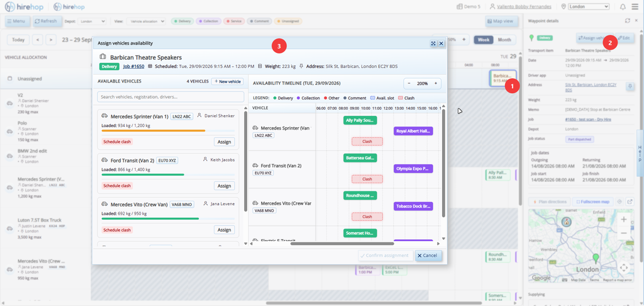The height and width of the screenshot is (306, 644).
Task: Click the Polo vehicle icon in sidebar
Action: coord(9,131)
